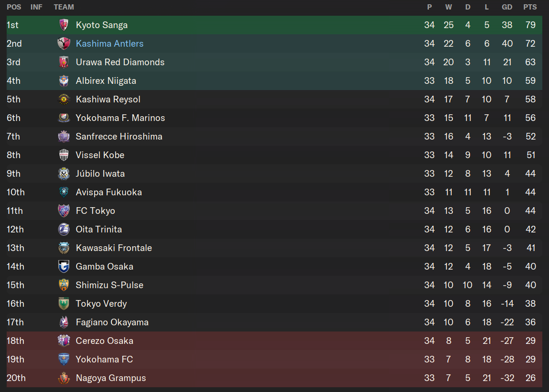Open Yokohama F. Marinos team page
Image resolution: width=549 pixels, height=392 pixels.
click(120, 118)
